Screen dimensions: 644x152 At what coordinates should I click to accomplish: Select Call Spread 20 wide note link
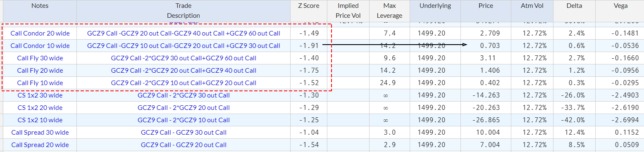(40, 145)
